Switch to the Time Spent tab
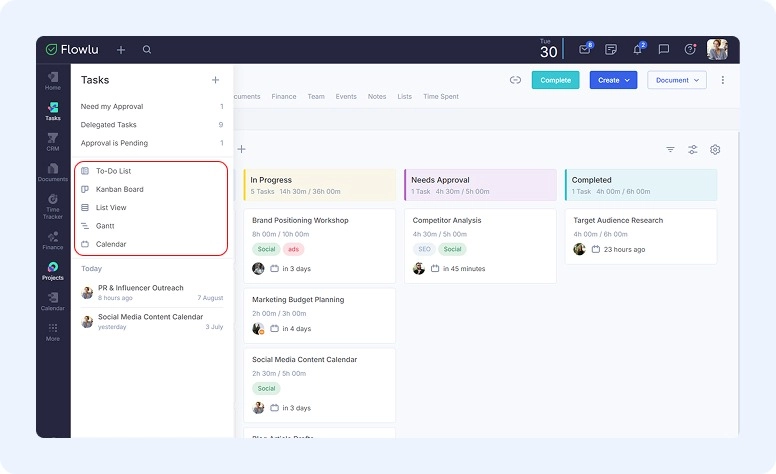 440,96
